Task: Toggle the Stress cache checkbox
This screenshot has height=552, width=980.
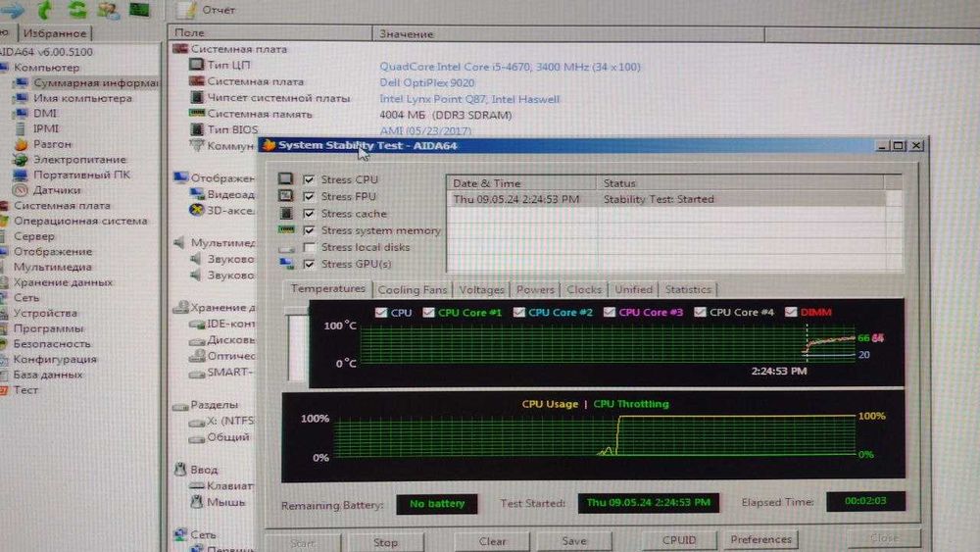Action: coord(309,213)
